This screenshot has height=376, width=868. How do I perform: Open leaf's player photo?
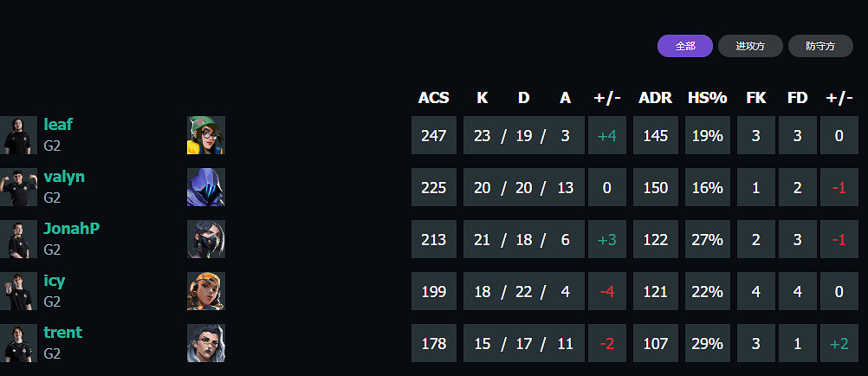pos(18,135)
